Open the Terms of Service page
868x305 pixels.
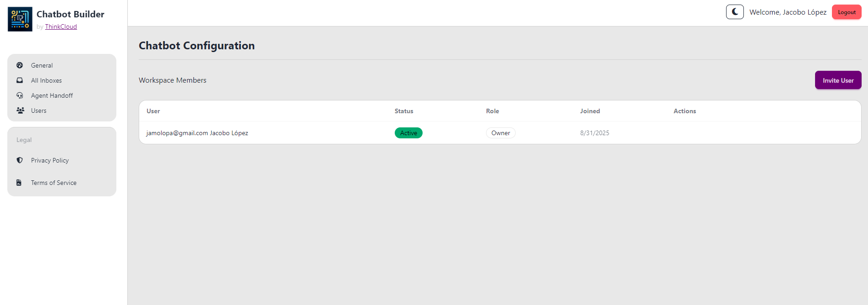[x=62, y=183]
